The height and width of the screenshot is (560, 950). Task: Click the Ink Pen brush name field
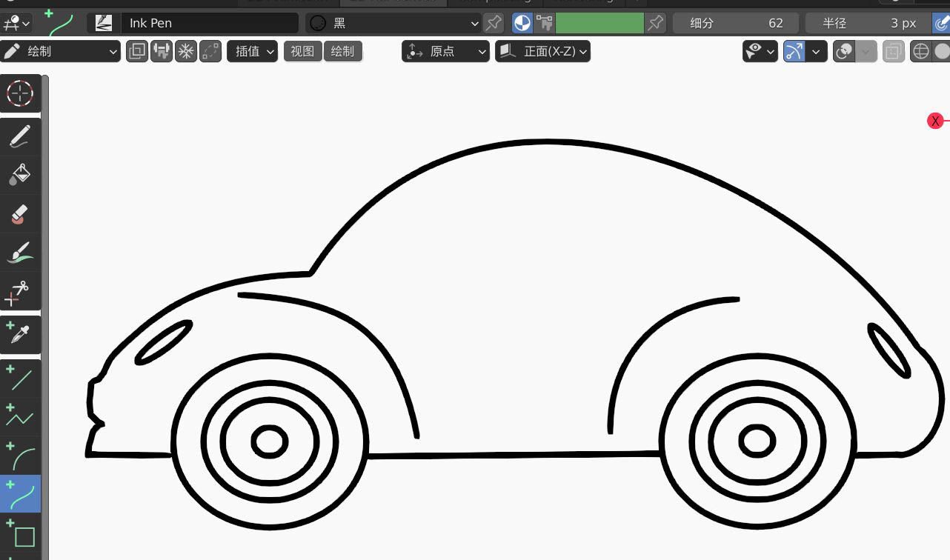210,23
